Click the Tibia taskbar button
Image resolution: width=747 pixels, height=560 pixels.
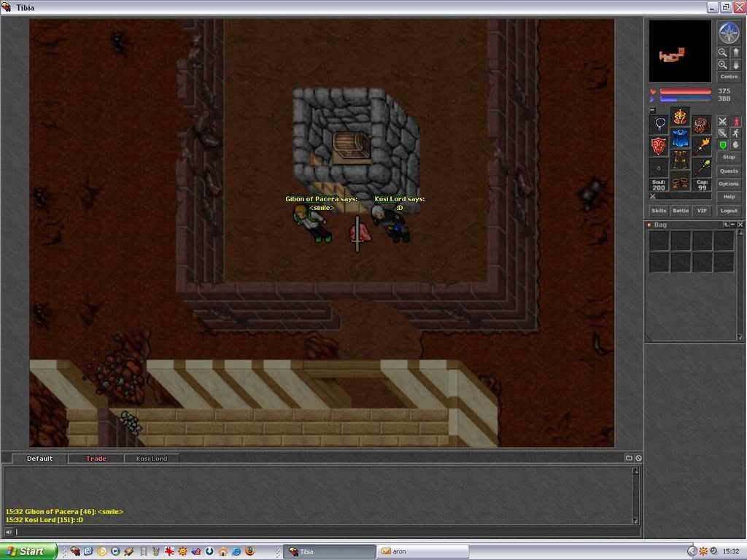point(329,551)
